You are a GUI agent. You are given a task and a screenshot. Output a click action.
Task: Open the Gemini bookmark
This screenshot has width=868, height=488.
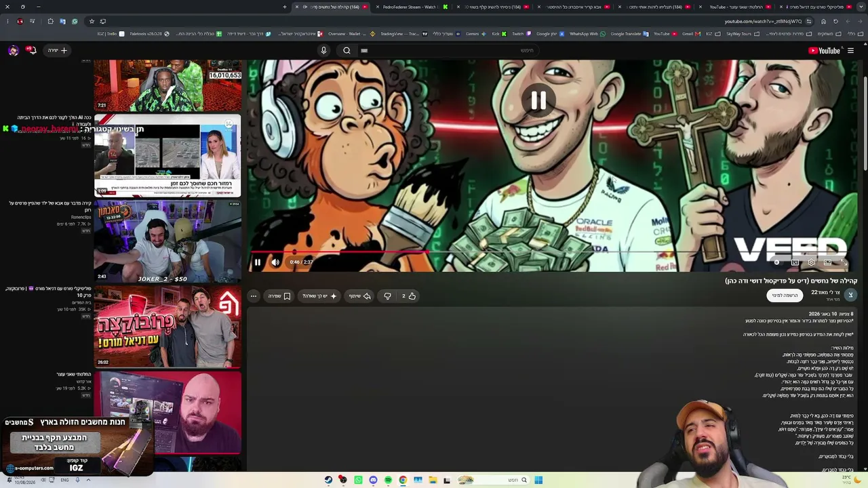475,34
